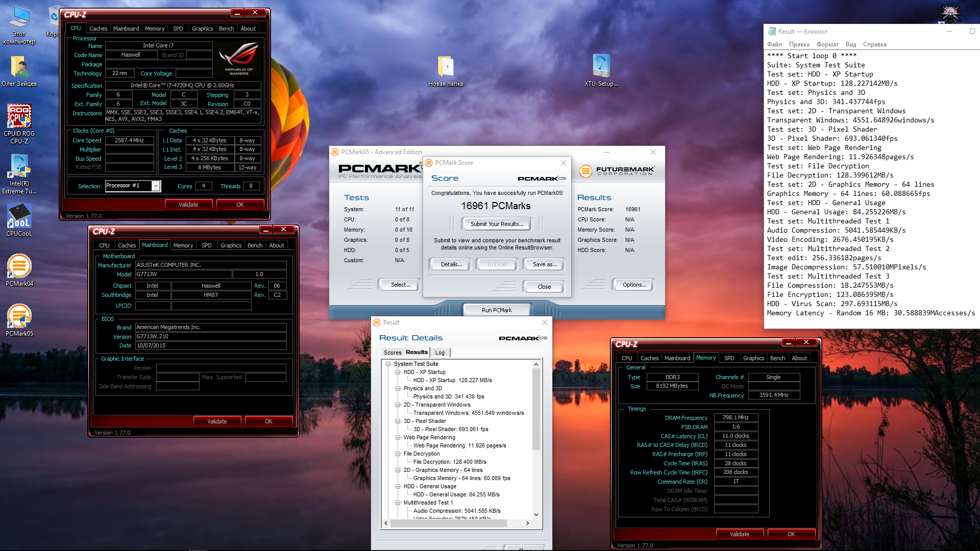This screenshot has width=980, height=551.
Task: Open the Processor #1 selection dropdown
Action: pos(156,186)
